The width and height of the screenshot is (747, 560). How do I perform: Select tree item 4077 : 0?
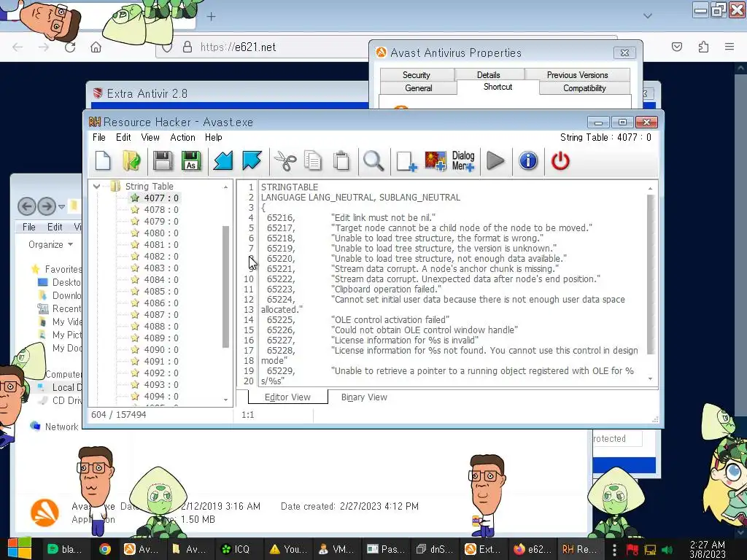pos(161,198)
